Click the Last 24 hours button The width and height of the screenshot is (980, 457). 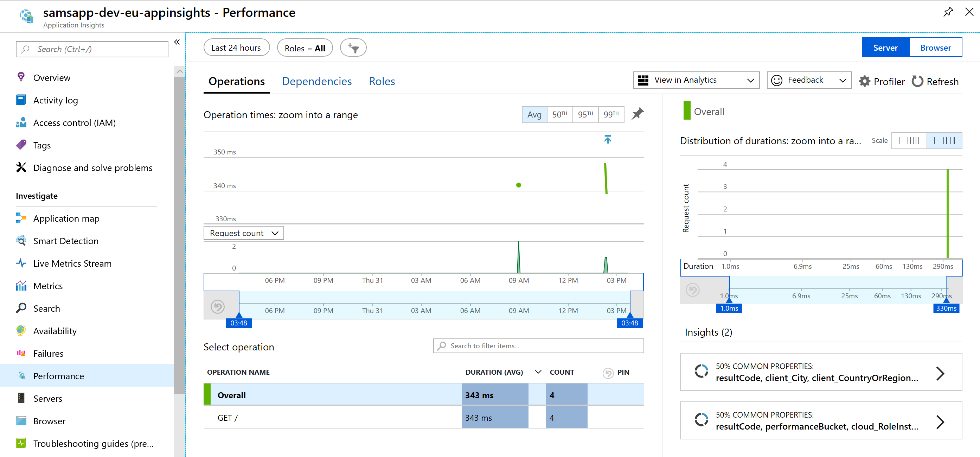(x=236, y=48)
